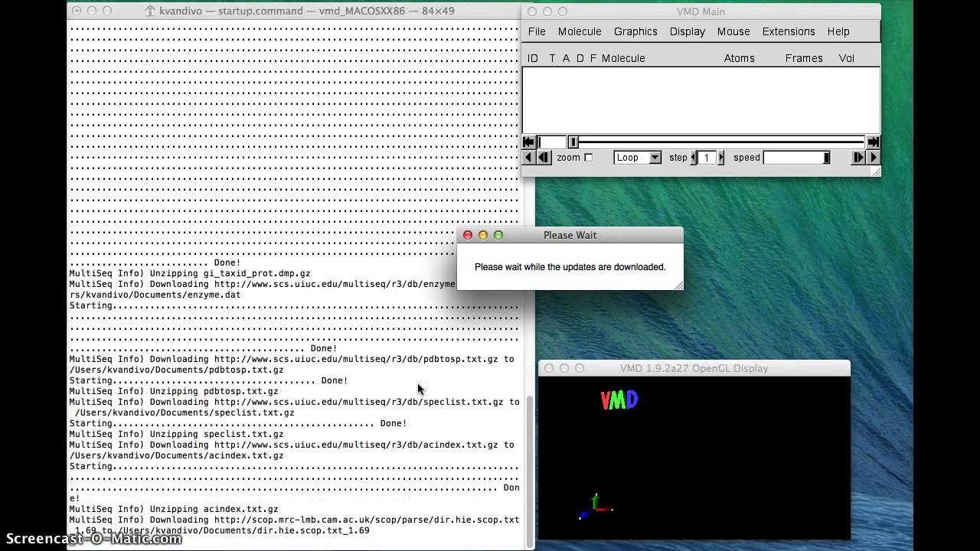Click the XYZ axes indicator in OpenGL Display
The height and width of the screenshot is (551, 980).
596,507
